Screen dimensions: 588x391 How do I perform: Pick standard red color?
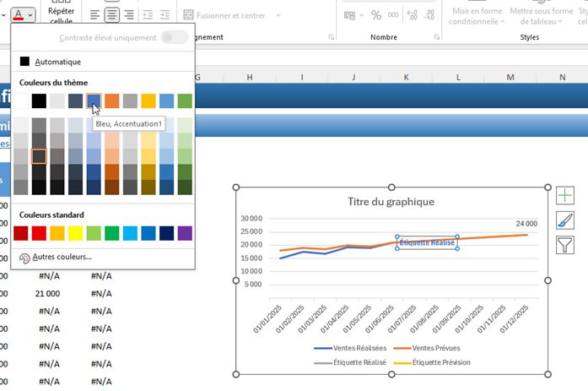(39, 233)
